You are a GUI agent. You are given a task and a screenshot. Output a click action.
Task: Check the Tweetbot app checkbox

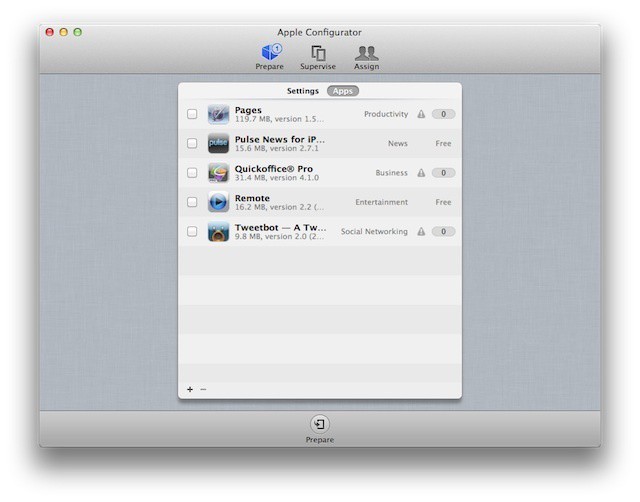pyautogui.click(x=192, y=231)
